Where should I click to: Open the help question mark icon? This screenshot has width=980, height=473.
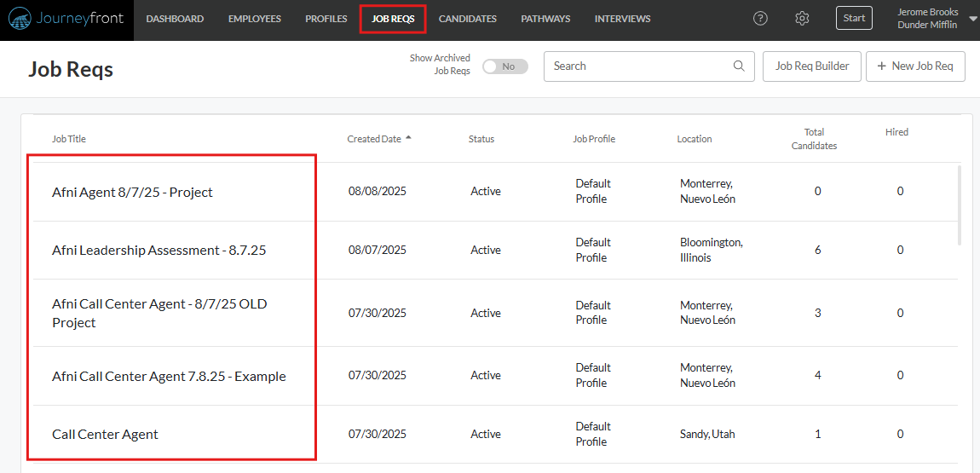point(760,19)
